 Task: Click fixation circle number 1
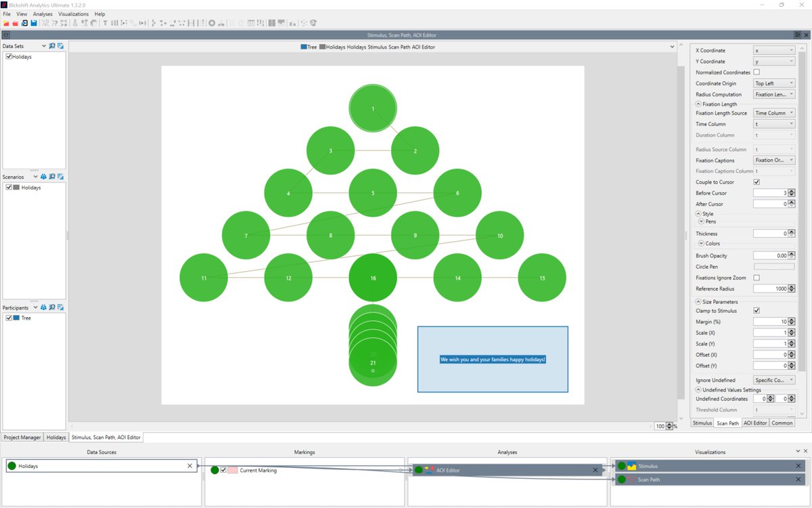[x=373, y=108]
